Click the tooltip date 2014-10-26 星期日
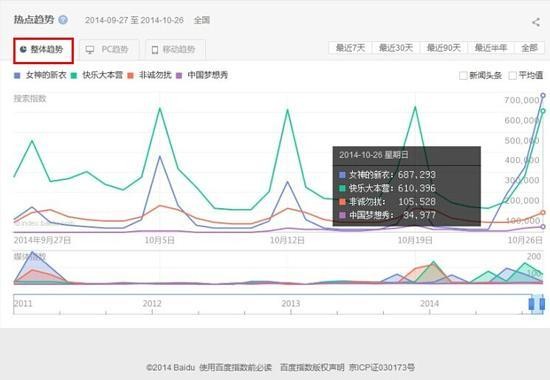The width and height of the screenshot is (550, 380). tap(374, 155)
